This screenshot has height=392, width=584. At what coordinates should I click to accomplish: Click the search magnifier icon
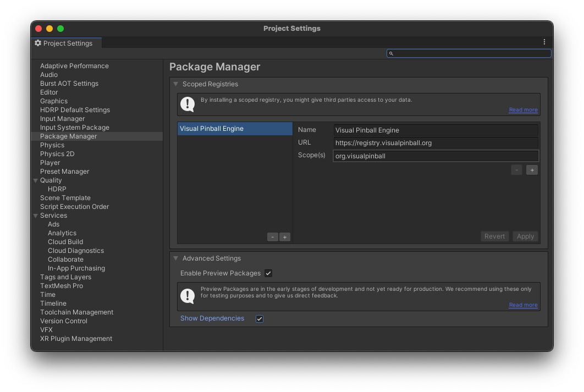391,54
